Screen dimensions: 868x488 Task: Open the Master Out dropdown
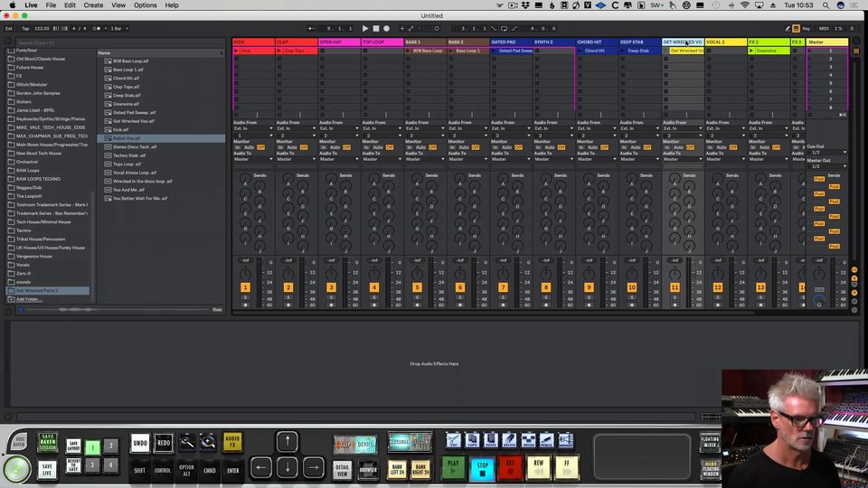click(827, 166)
